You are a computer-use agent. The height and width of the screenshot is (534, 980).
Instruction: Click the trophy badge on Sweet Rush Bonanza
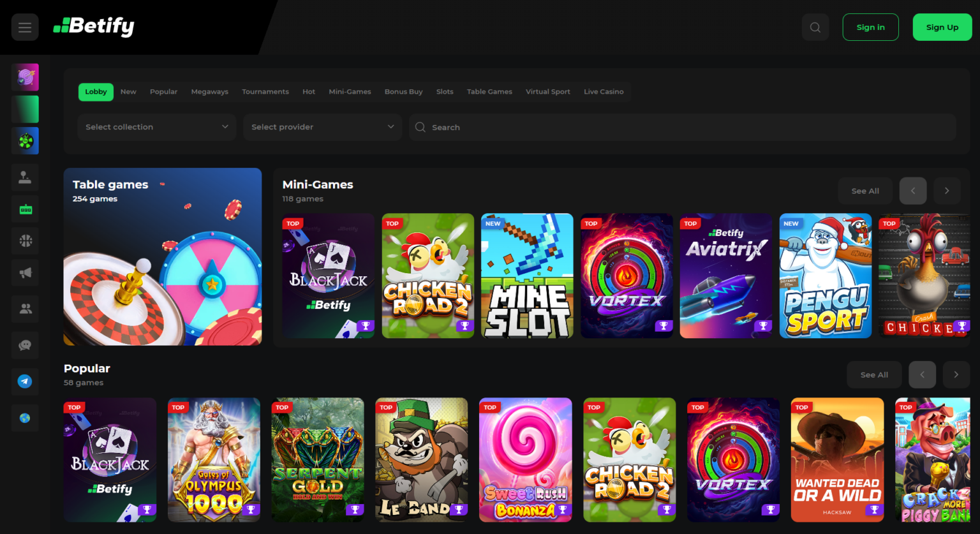click(563, 510)
